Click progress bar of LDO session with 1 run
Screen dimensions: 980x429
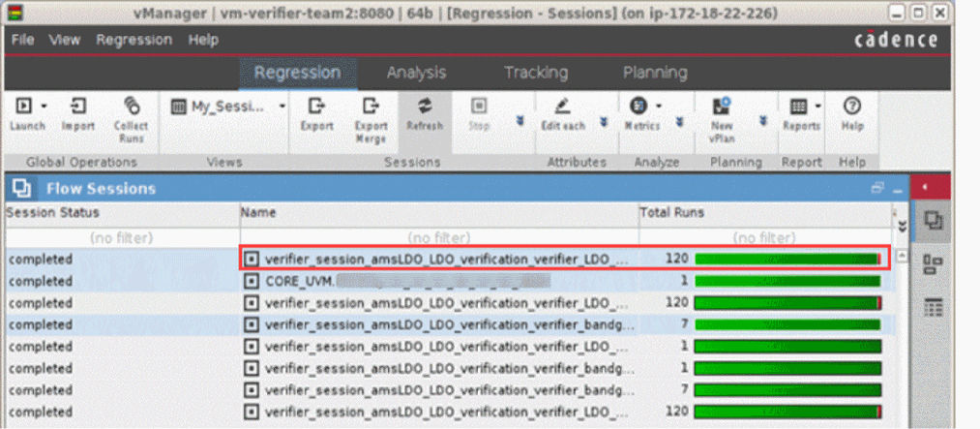click(x=788, y=347)
